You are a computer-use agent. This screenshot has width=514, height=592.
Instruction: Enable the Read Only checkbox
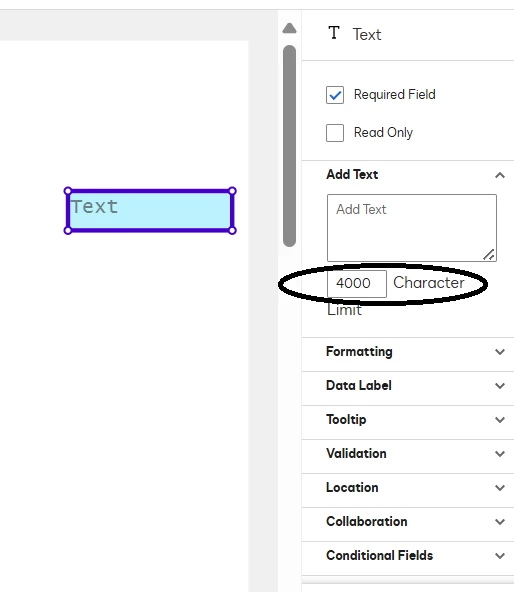(x=335, y=133)
